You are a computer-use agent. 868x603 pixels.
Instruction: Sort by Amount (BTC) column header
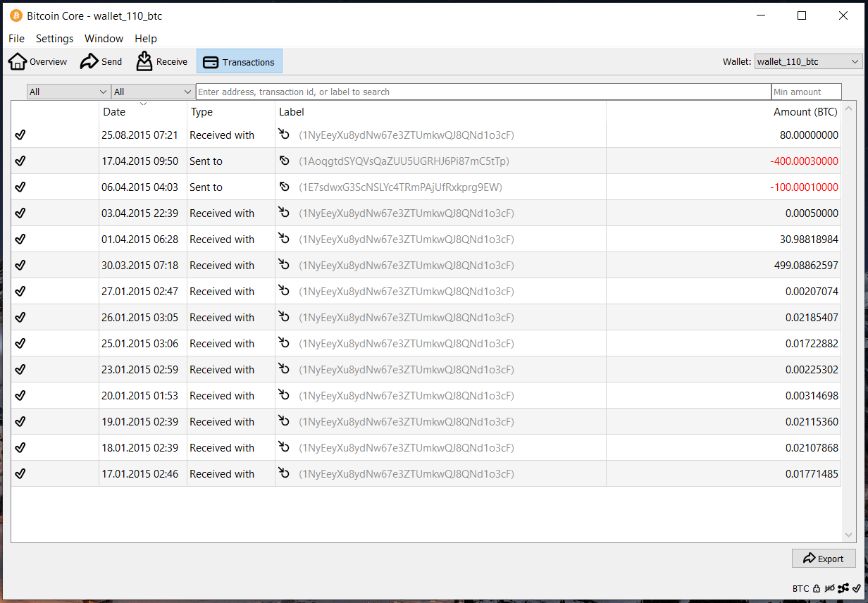point(724,111)
